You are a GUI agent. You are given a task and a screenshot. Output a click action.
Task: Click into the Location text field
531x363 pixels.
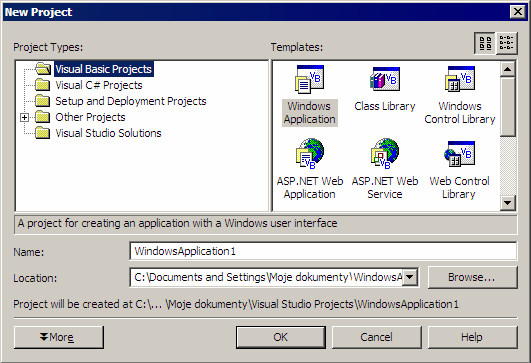[267, 277]
